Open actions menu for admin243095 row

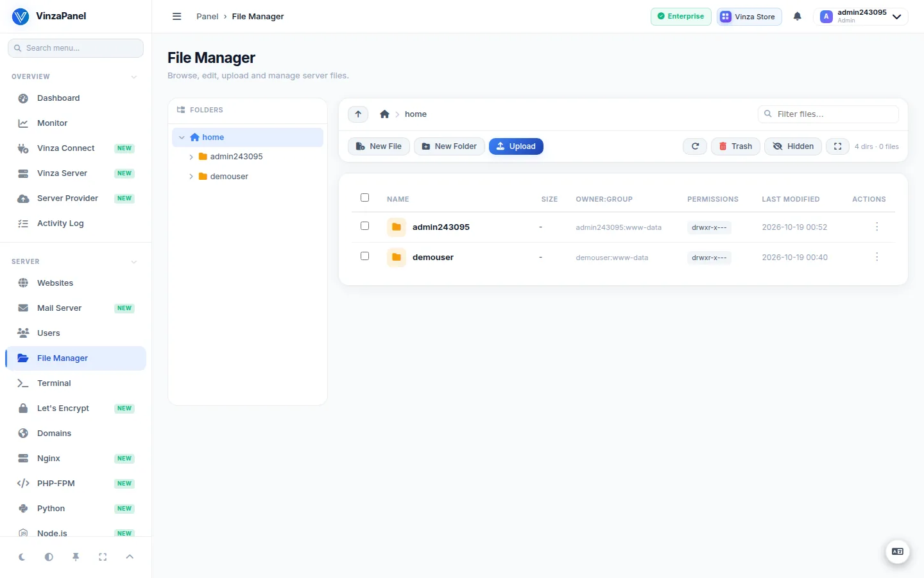pos(877,227)
